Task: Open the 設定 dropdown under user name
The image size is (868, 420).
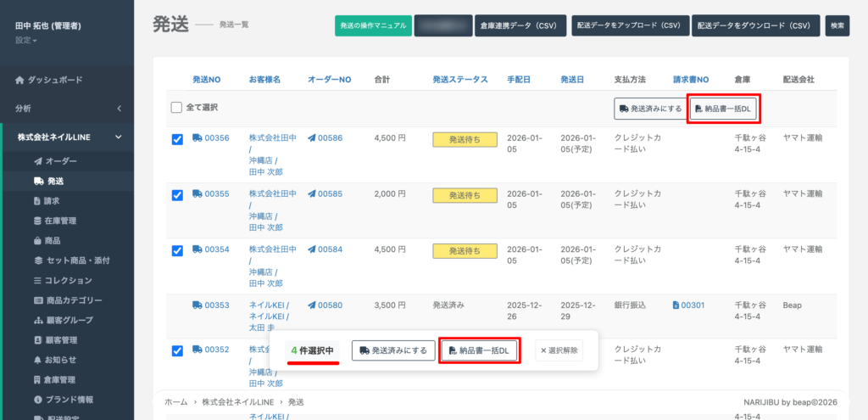Action: coord(25,40)
